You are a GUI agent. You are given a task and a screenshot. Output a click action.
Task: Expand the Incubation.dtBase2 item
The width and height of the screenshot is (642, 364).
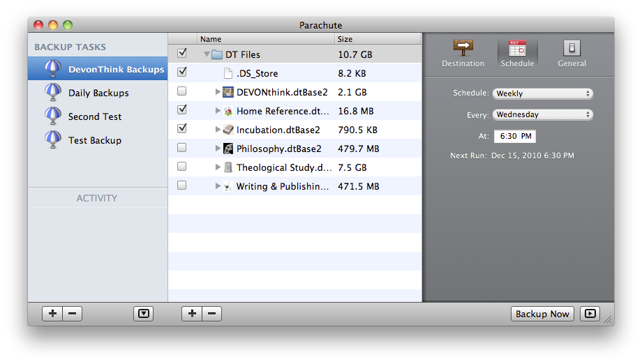click(x=218, y=130)
